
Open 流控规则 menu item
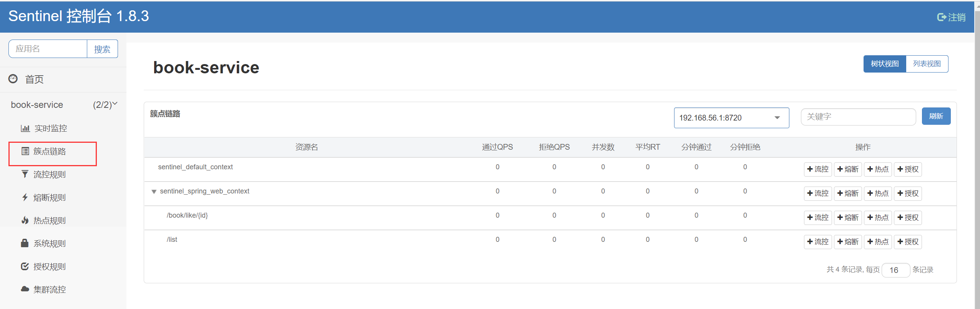tap(50, 175)
